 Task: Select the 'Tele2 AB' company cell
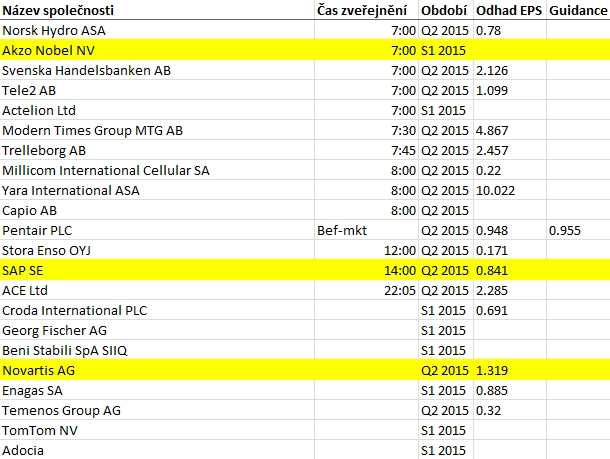157,90
